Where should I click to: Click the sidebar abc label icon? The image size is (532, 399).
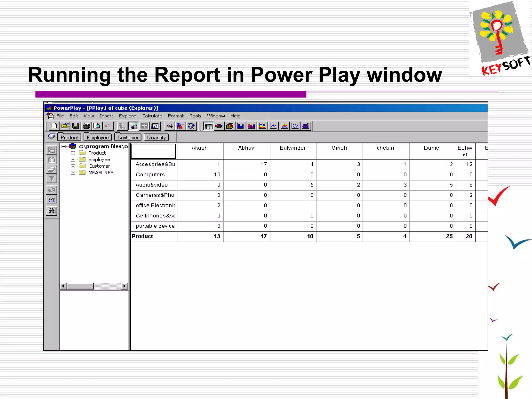[x=52, y=199]
